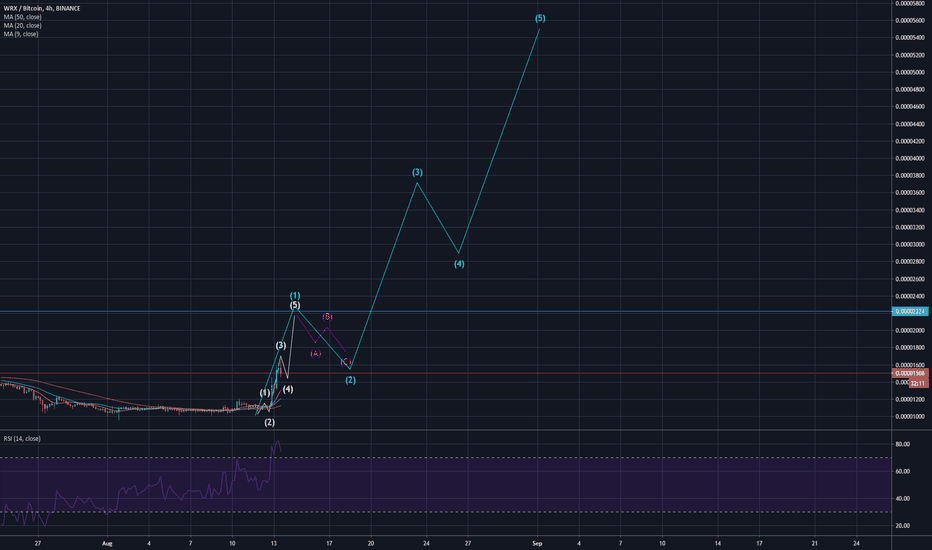Select the magenta (A) correction label
The height and width of the screenshot is (550, 932).
tap(316, 353)
